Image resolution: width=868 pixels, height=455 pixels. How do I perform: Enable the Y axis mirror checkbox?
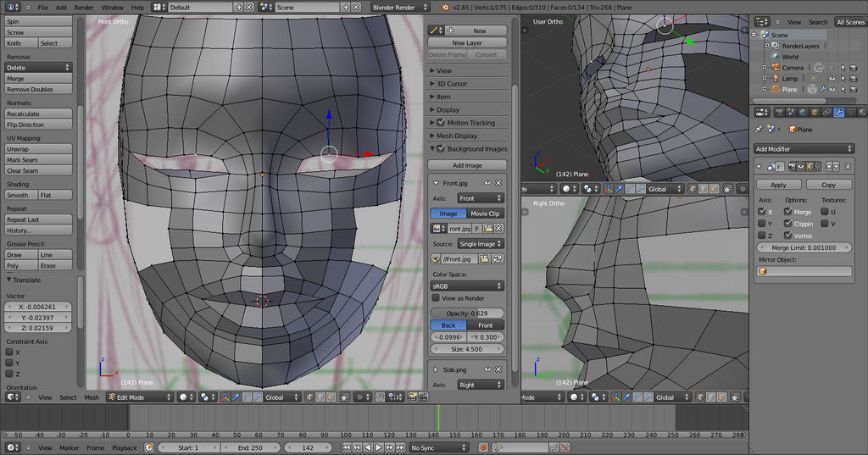click(x=762, y=224)
